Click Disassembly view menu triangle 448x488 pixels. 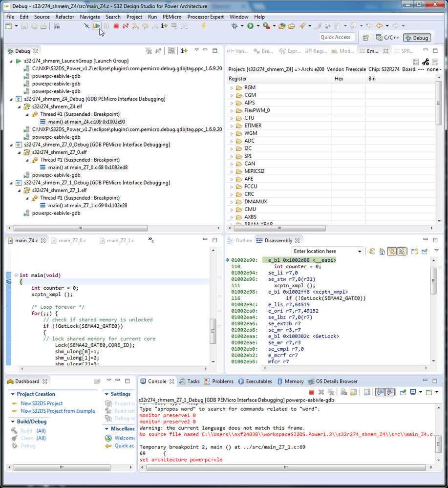tap(436, 250)
